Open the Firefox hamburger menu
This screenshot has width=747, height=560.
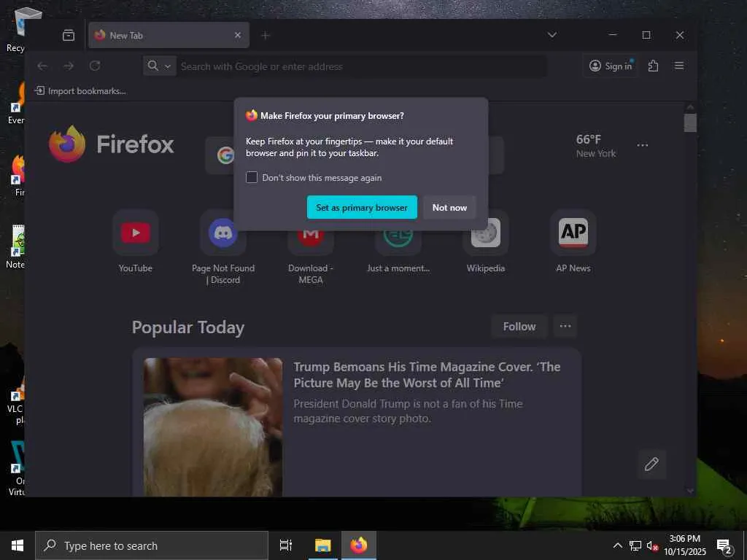679,66
